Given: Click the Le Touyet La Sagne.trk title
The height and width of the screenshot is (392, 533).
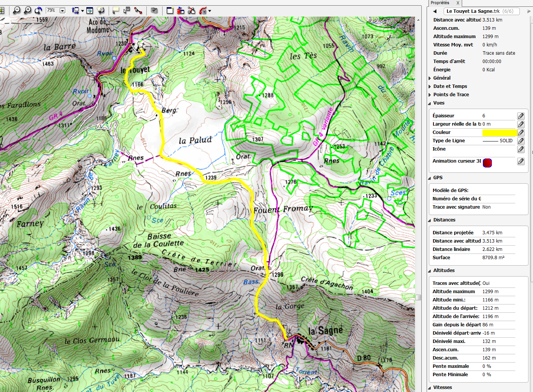Looking at the screenshot, I should tap(473, 11).
